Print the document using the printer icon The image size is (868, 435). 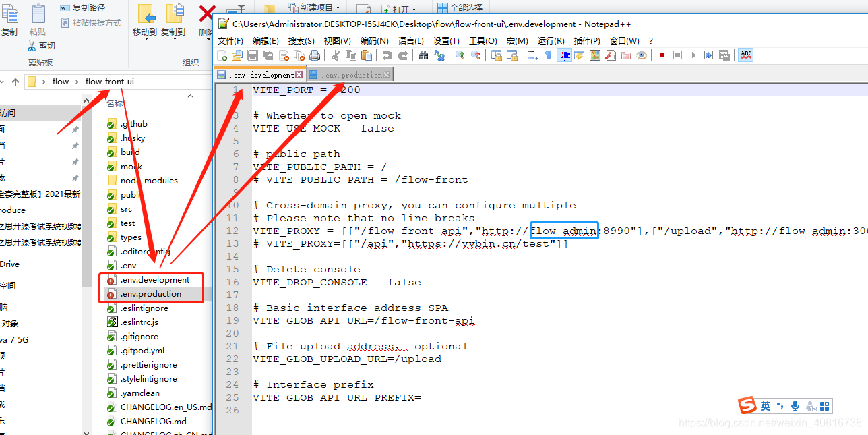point(315,55)
